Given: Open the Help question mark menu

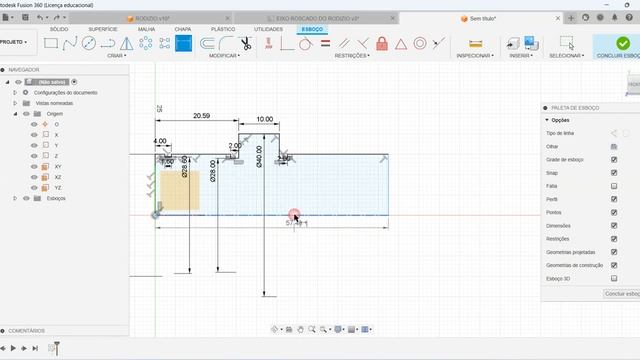Looking at the screenshot, I should pos(629,18).
